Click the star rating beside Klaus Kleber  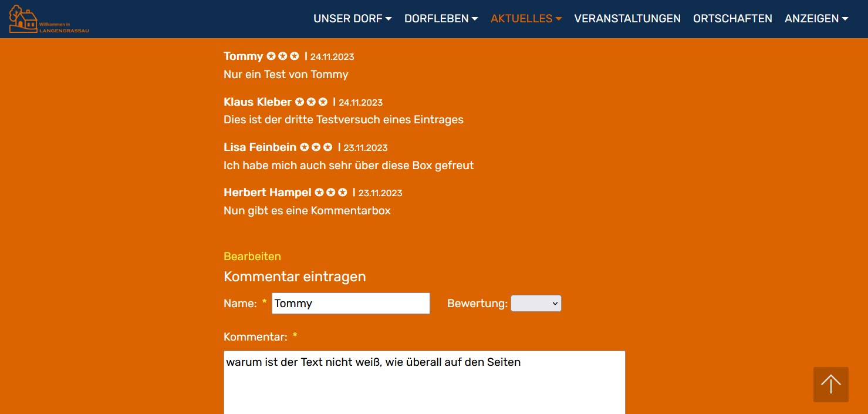pyautogui.click(x=311, y=102)
